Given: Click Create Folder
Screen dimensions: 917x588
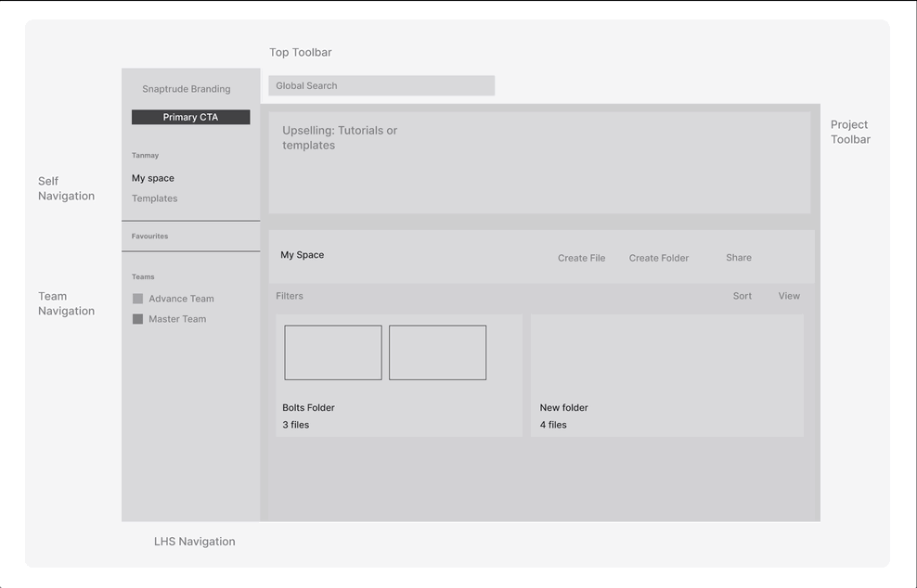Looking at the screenshot, I should 658,258.
